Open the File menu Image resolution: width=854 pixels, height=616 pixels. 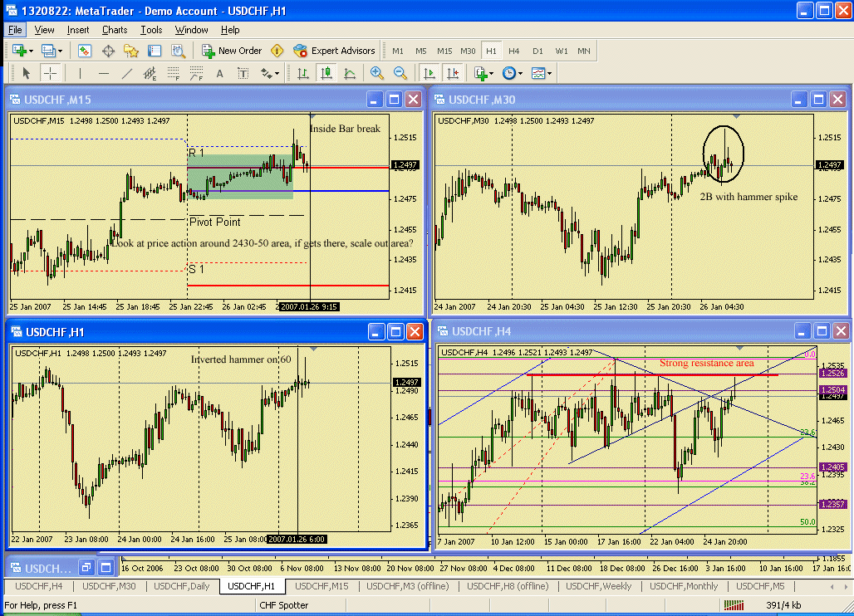[x=15, y=30]
